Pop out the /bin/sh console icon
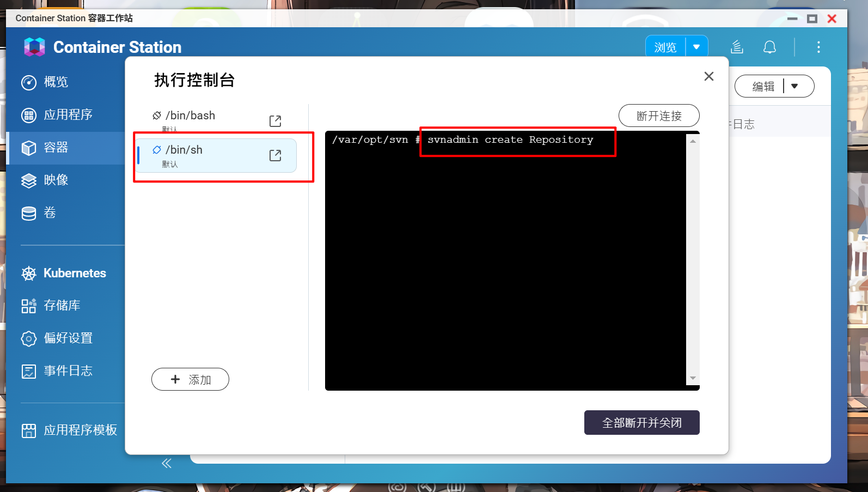868x492 pixels. pyautogui.click(x=275, y=156)
